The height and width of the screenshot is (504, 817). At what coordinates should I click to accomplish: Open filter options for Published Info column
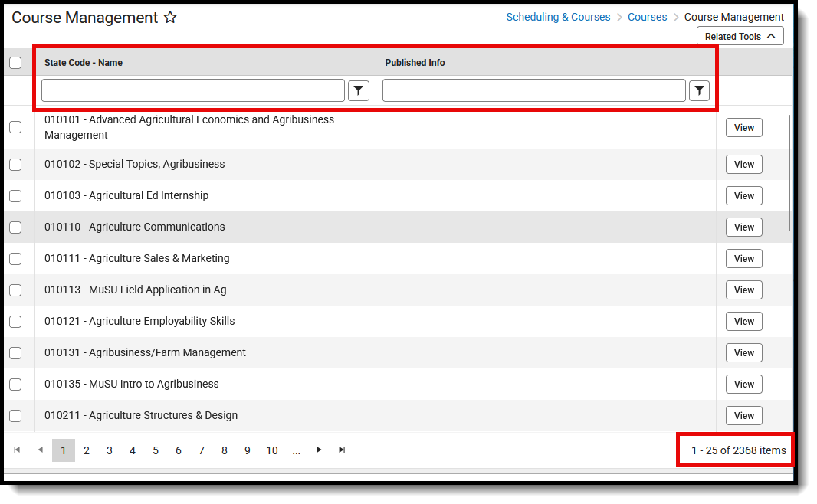tap(699, 90)
